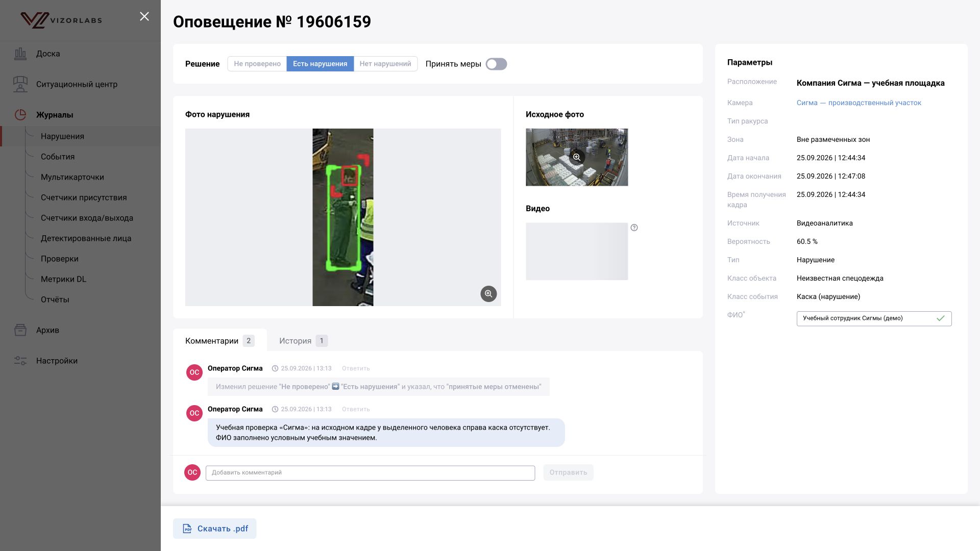Click the Добавить комментарий input field
Screen dimensions: 980x551
pos(370,472)
